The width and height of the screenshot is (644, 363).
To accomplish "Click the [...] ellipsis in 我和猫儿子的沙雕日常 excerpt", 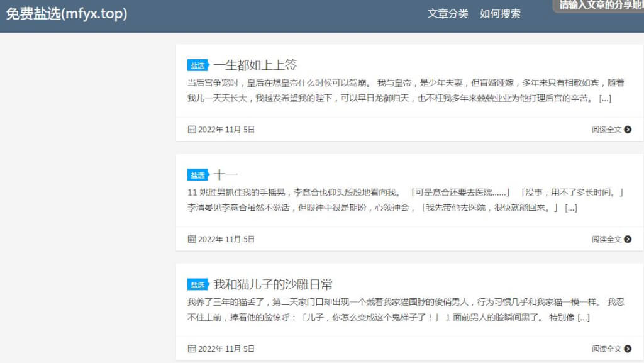I will (583, 318).
